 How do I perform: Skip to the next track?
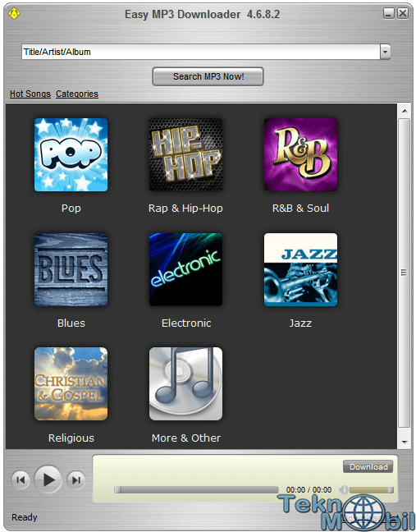[x=76, y=480]
